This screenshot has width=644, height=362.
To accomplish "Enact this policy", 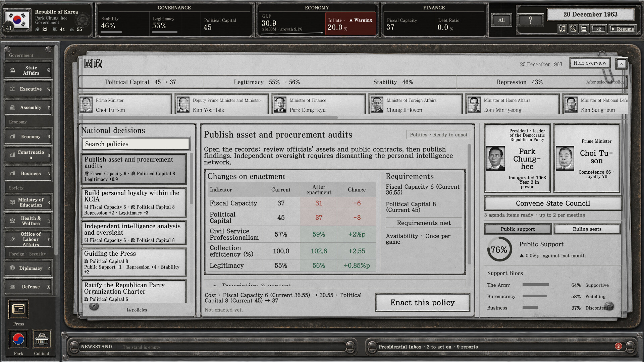I will (x=422, y=303).
